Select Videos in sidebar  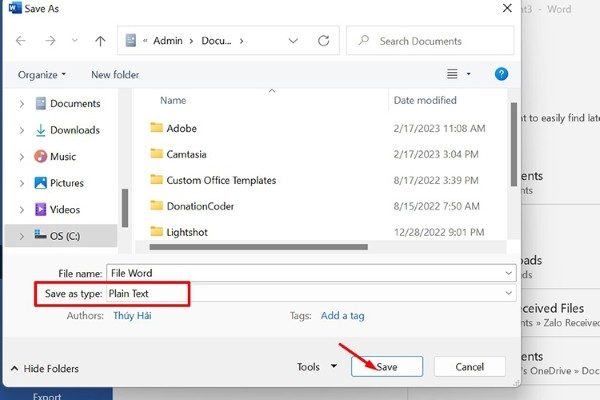(57, 209)
